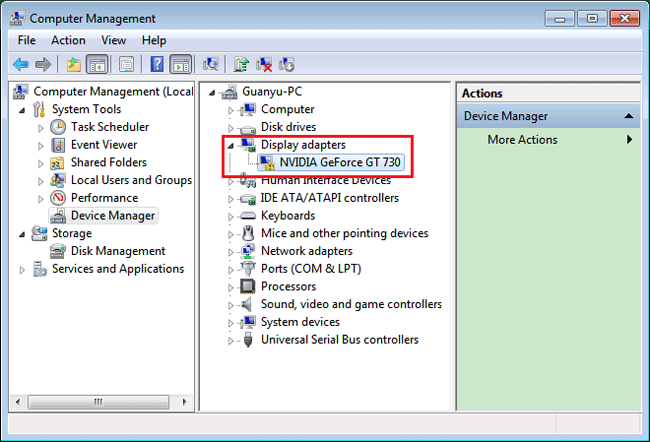Viewport: 650px width, 442px height.
Task: Click the Back arrow toolbar icon
Action: (21, 64)
